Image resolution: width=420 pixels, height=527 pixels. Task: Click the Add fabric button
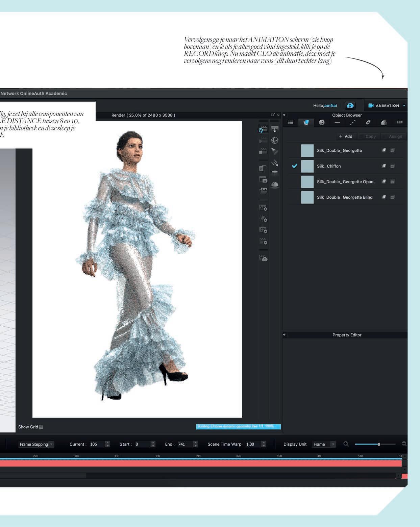click(346, 136)
